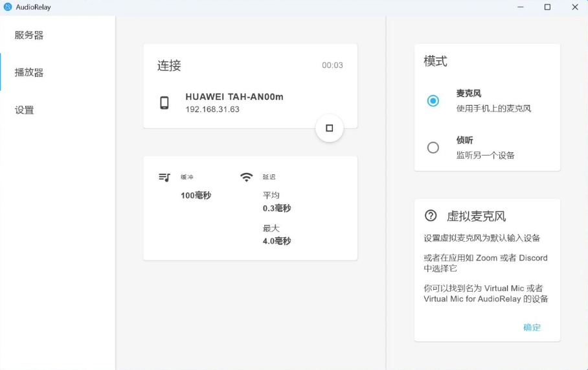Confirm the virtual mic tip with 确定

(532, 327)
